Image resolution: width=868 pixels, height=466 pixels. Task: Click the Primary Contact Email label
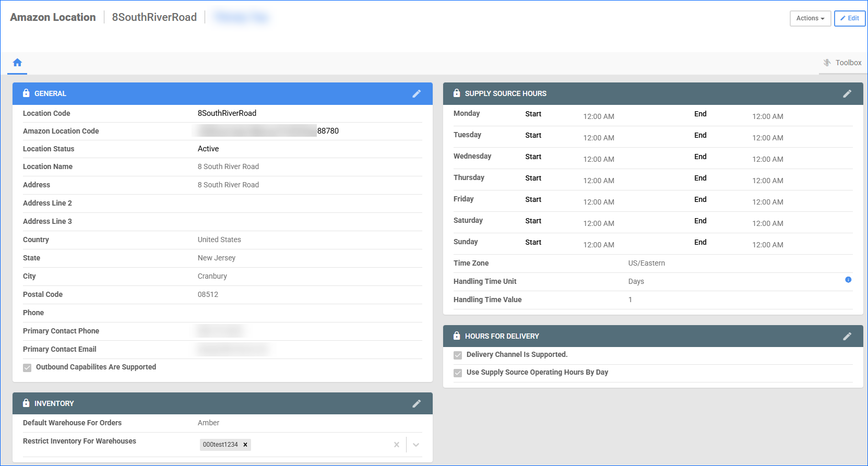60,349
